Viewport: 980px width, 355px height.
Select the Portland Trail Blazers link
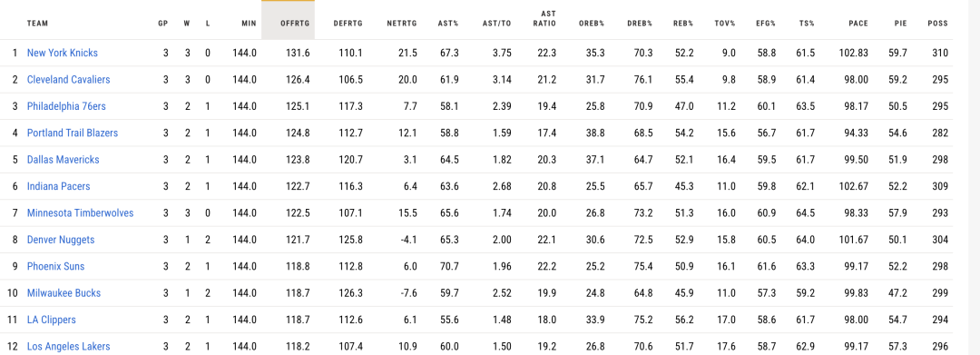click(x=73, y=133)
